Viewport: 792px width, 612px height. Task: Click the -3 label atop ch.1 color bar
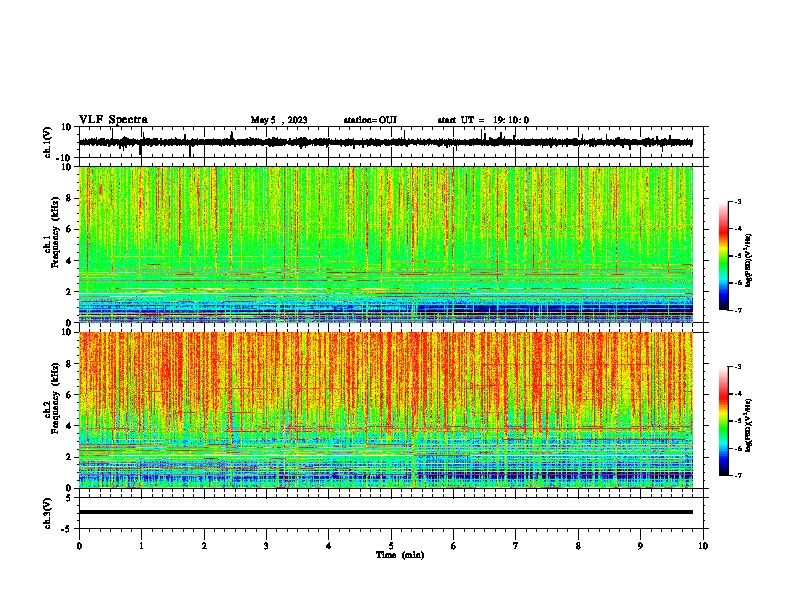[x=737, y=201]
